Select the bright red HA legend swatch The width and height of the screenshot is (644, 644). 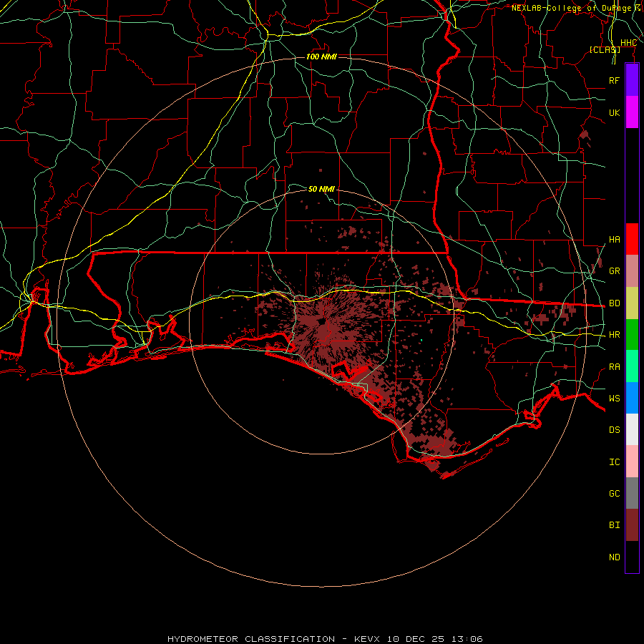pos(632,239)
